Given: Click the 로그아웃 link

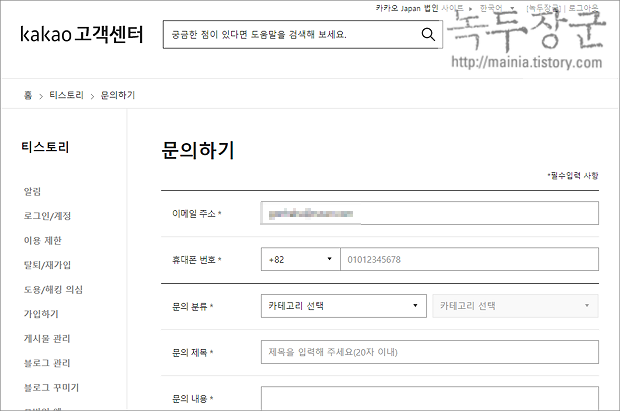Looking at the screenshot, I should [583, 8].
